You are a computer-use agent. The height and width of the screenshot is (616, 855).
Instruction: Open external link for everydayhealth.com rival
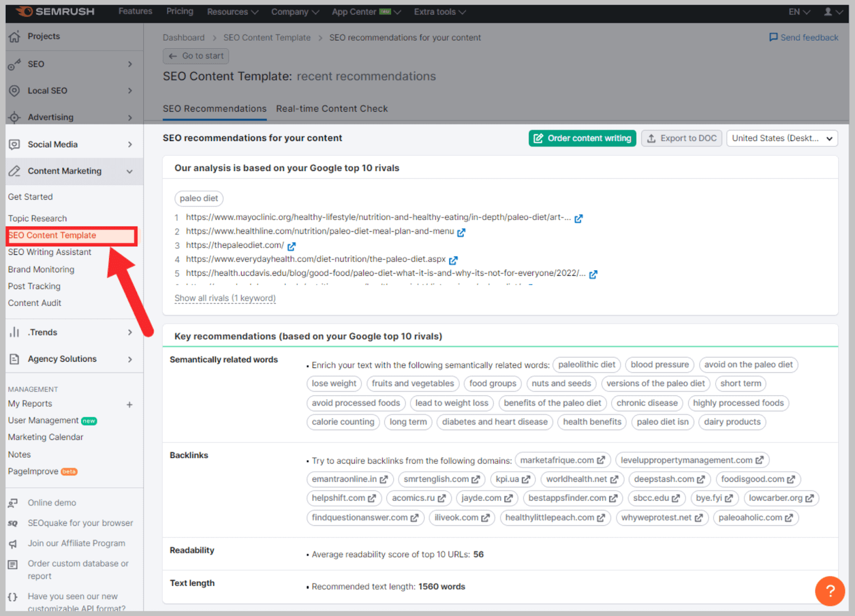click(x=453, y=260)
